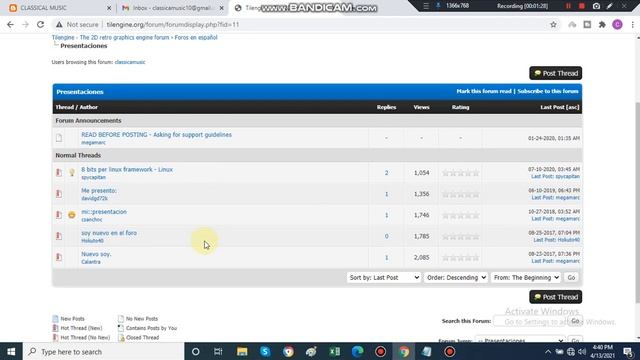Rate the 'Nuevo soy.' thread with stars
The image size is (640, 360).
point(460,258)
